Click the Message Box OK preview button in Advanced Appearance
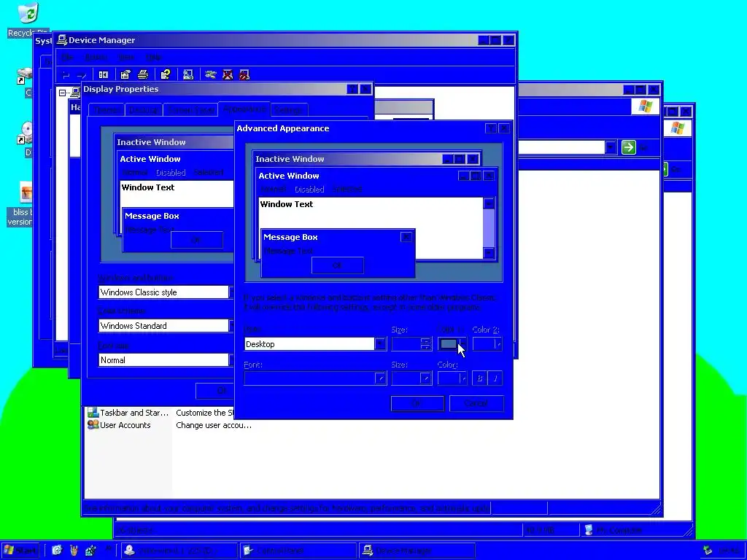Screen dimensions: 747x560 click(337, 265)
